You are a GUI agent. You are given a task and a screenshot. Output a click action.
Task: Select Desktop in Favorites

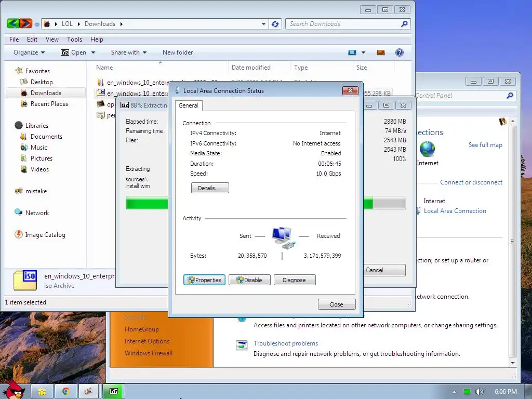point(42,82)
